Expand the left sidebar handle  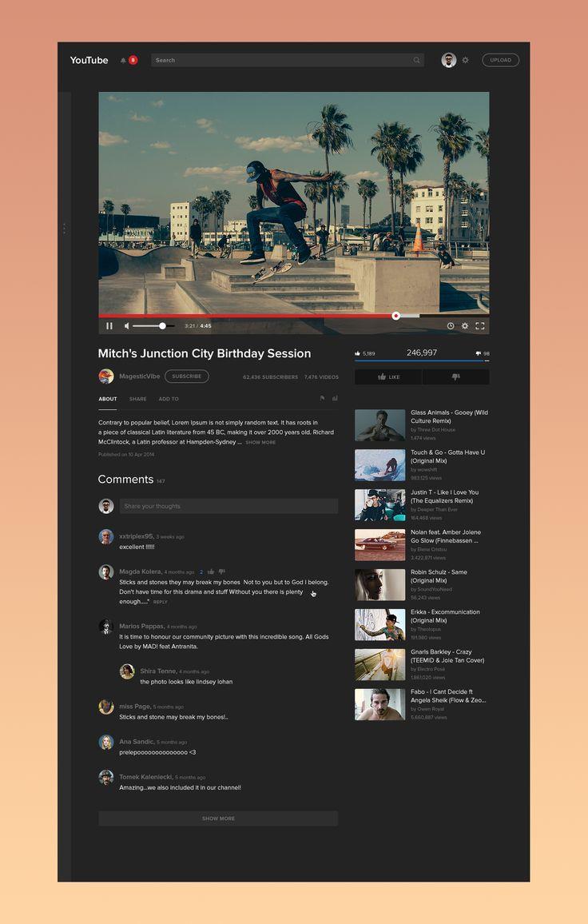point(64,229)
